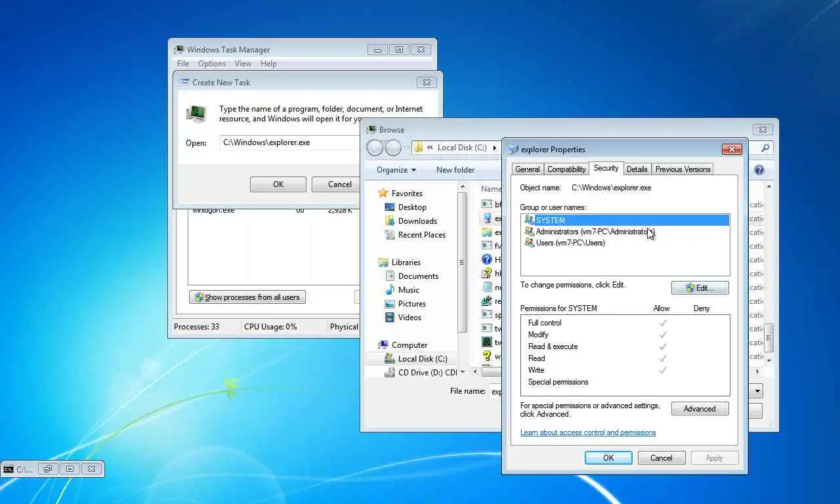Click Show processes from all users button
Screen dimensions: 840x504
click(x=247, y=297)
